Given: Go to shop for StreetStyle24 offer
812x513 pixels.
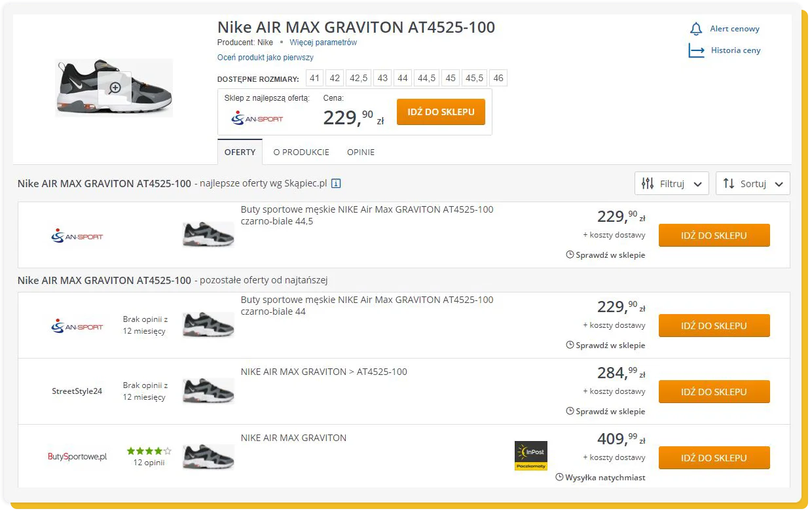Looking at the screenshot, I should [714, 392].
